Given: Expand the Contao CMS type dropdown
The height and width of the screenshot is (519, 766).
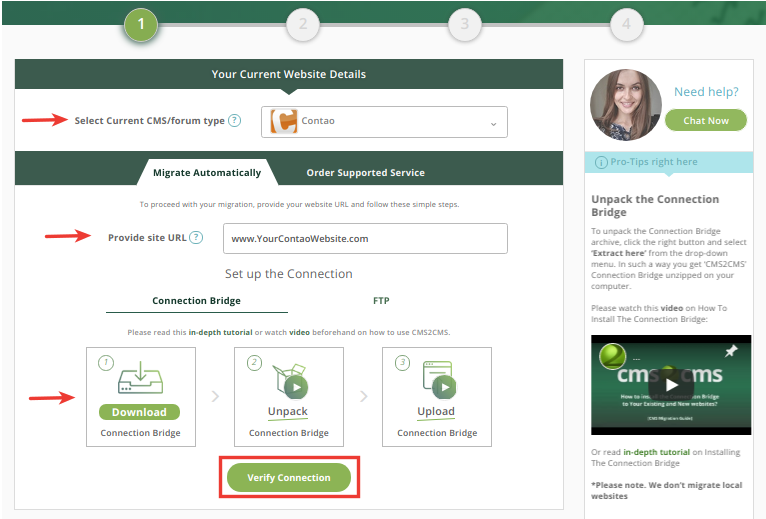Looking at the screenshot, I should pos(384,122).
